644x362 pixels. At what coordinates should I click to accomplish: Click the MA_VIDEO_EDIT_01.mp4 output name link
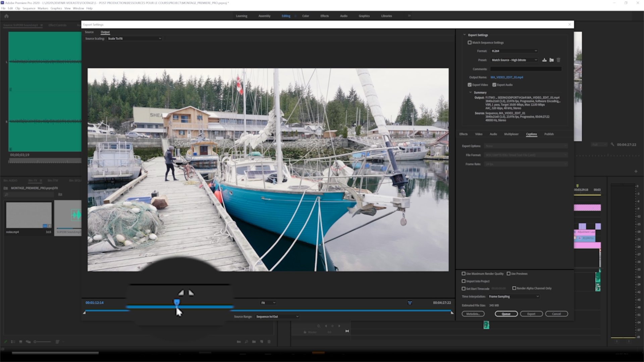[x=506, y=77]
